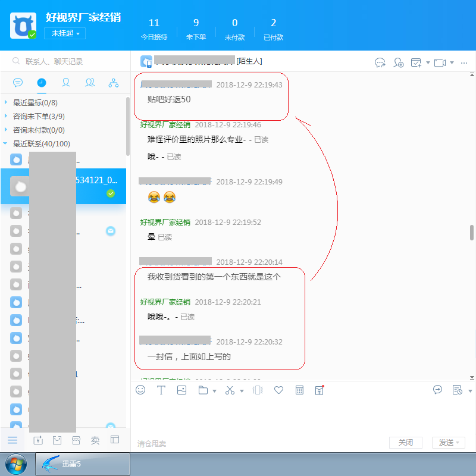Image resolution: width=476 pixels, height=476 pixels.
Task: Open the more options ellipsis in the chat header
Action: 464,63
